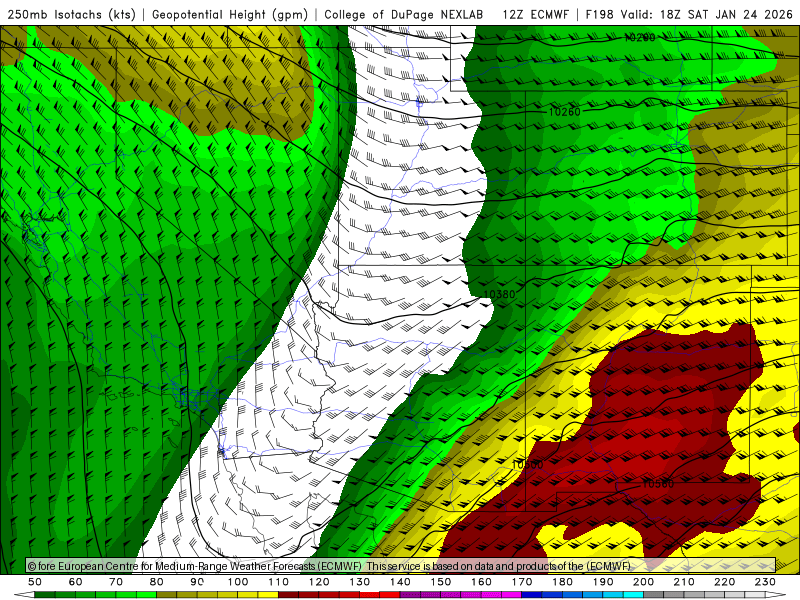This screenshot has width=800, height=600.
Task: Click the '230' value on the color scale
Action: click(x=765, y=582)
